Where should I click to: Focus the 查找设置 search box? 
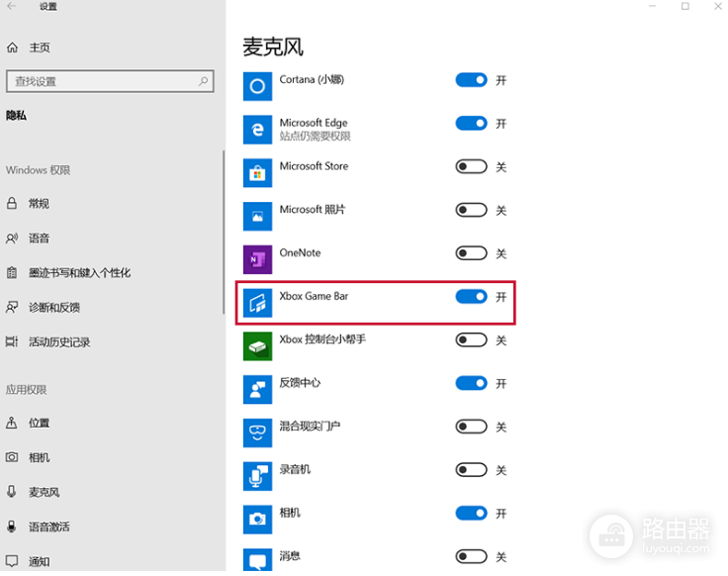(110, 81)
